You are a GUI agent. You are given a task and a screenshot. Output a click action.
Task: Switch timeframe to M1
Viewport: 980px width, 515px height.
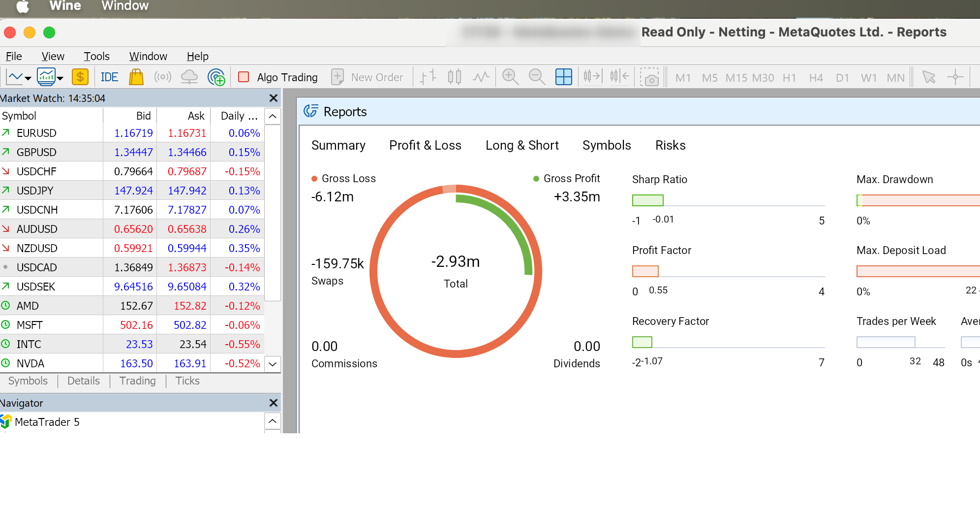tap(683, 78)
